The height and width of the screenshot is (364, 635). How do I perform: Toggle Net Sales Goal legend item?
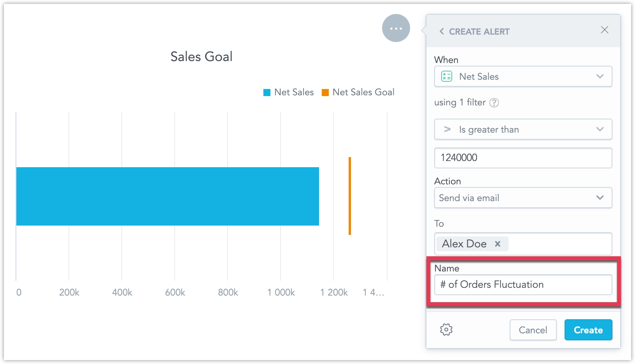coord(363,92)
